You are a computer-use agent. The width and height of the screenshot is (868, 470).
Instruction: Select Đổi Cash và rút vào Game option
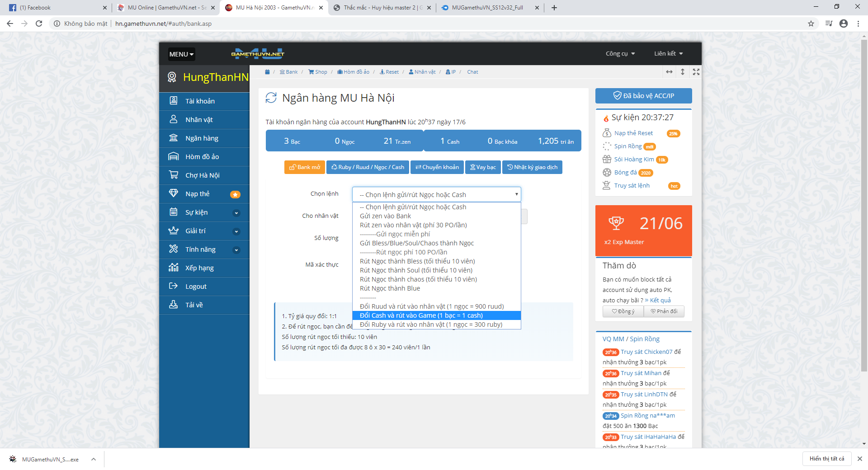click(x=421, y=315)
